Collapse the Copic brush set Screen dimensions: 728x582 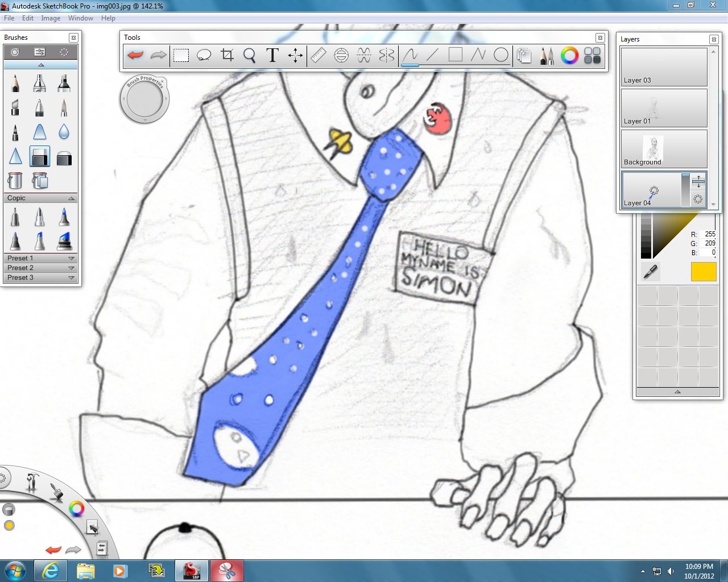coord(71,198)
